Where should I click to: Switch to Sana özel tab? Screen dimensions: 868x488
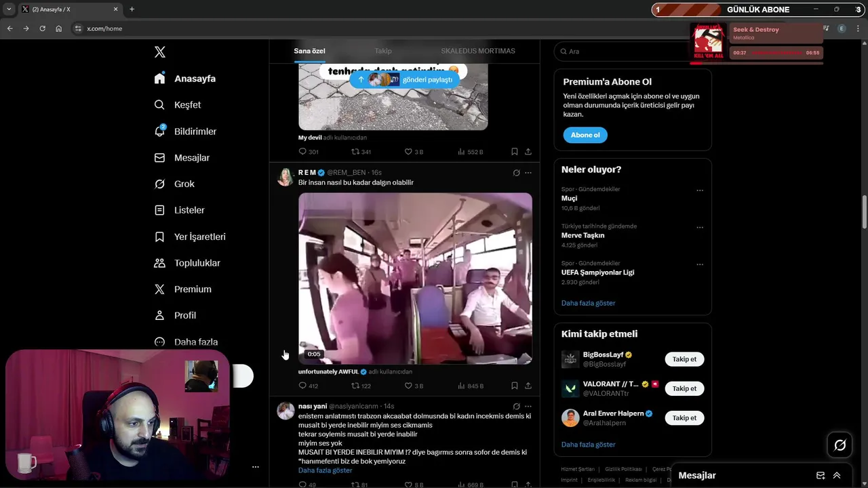click(309, 51)
